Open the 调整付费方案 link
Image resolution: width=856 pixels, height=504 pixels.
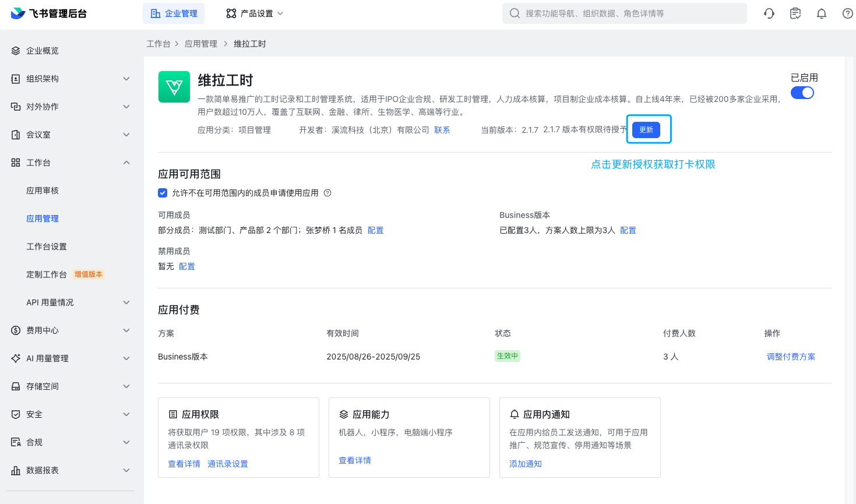pyautogui.click(x=791, y=356)
